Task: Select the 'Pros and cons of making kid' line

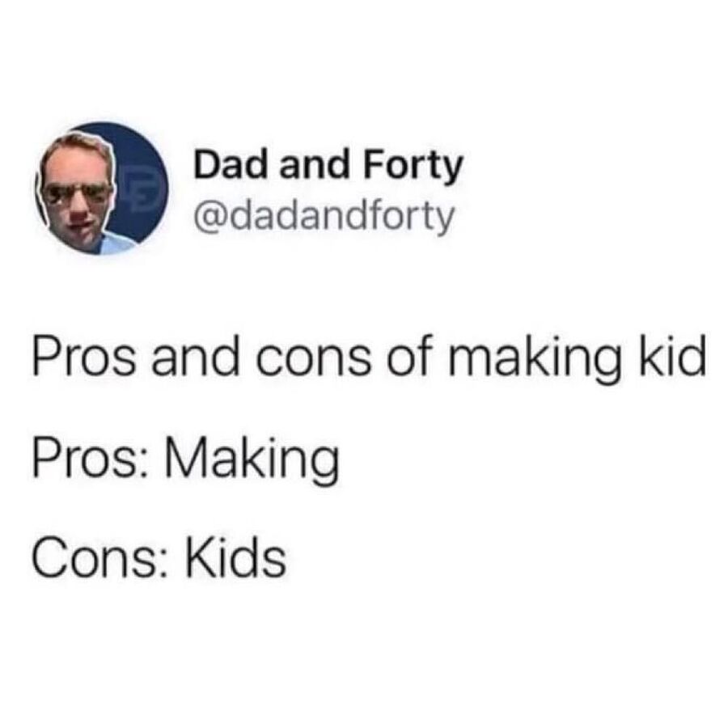Action: click(369, 358)
